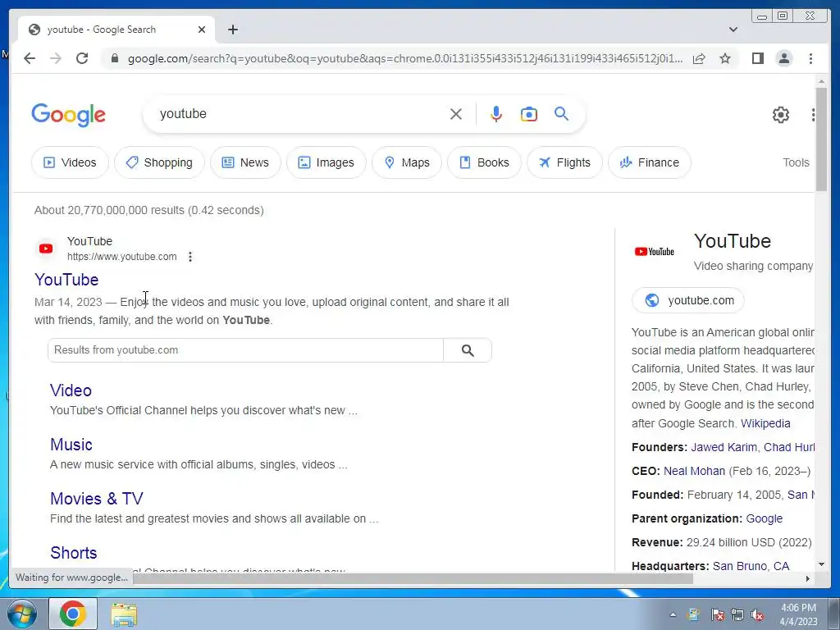Open the Video sitelink
The width and height of the screenshot is (840, 630).
click(x=71, y=390)
